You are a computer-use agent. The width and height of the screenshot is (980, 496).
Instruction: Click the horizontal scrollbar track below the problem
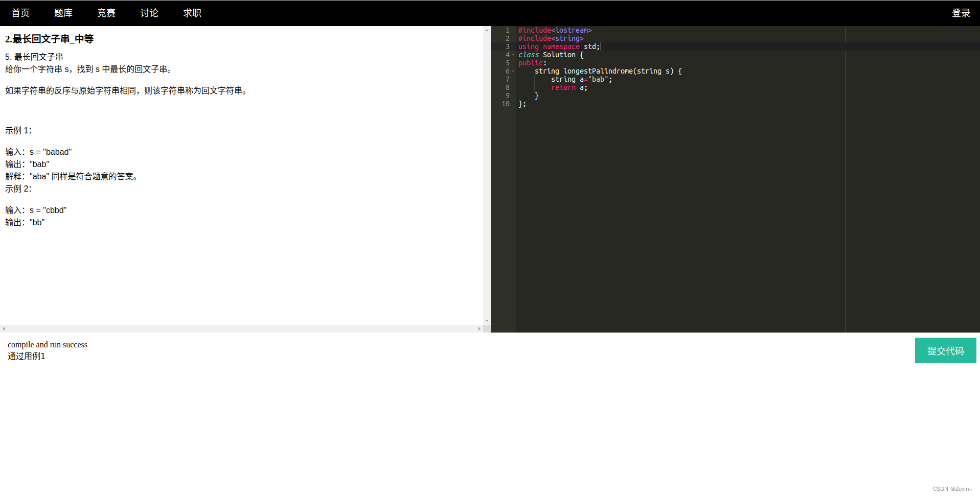[x=241, y=328]
